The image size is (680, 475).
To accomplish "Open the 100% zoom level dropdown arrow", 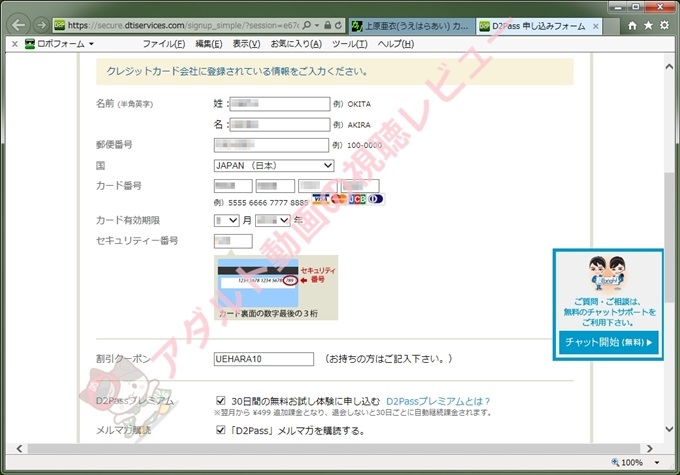I will (657, 462).
